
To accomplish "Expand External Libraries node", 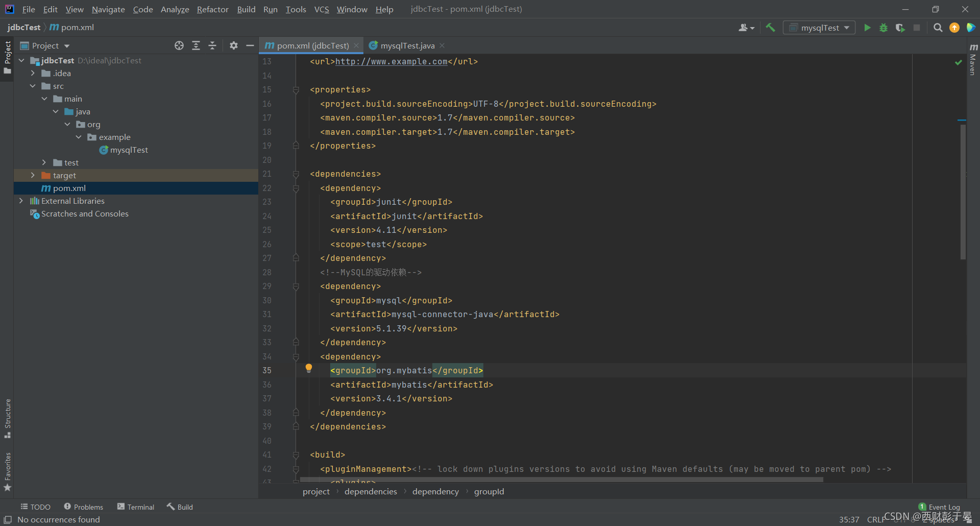I will 21,201.
